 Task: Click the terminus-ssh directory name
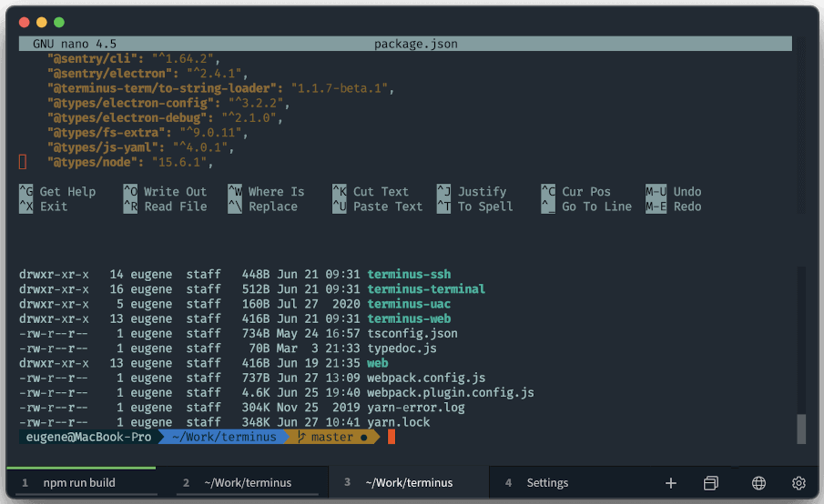(x=409, y=275)
